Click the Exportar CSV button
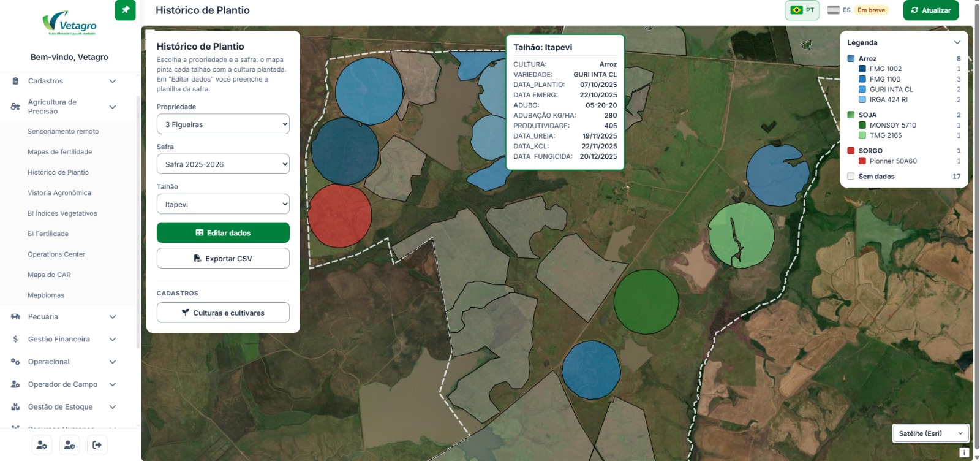Viewport: 980px width, 461px height. point(223,259)
